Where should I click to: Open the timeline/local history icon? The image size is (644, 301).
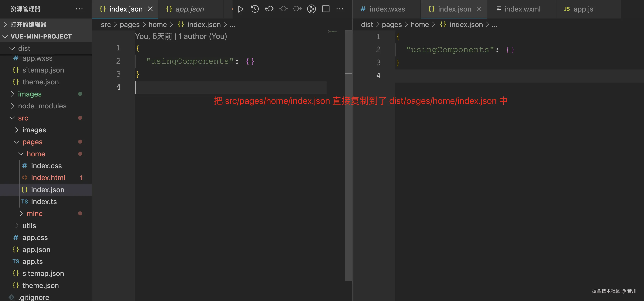(255, 9)
